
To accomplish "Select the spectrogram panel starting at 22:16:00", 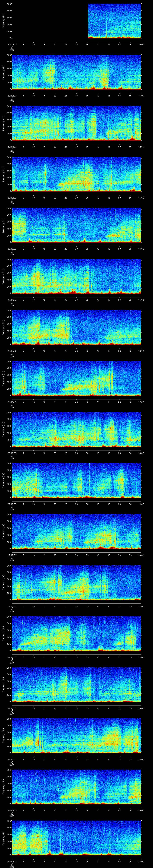I will pyautogui.click(x=76, y=378).
